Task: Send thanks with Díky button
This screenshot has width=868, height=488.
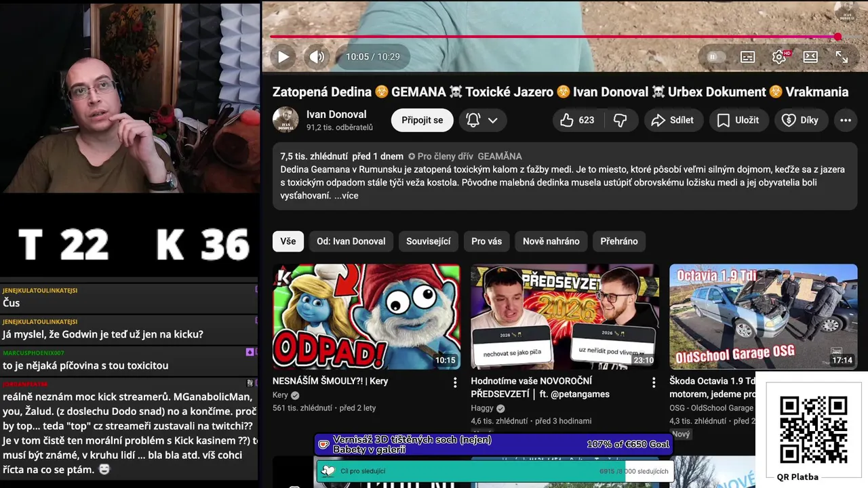Action: click(x=801, y=120)
